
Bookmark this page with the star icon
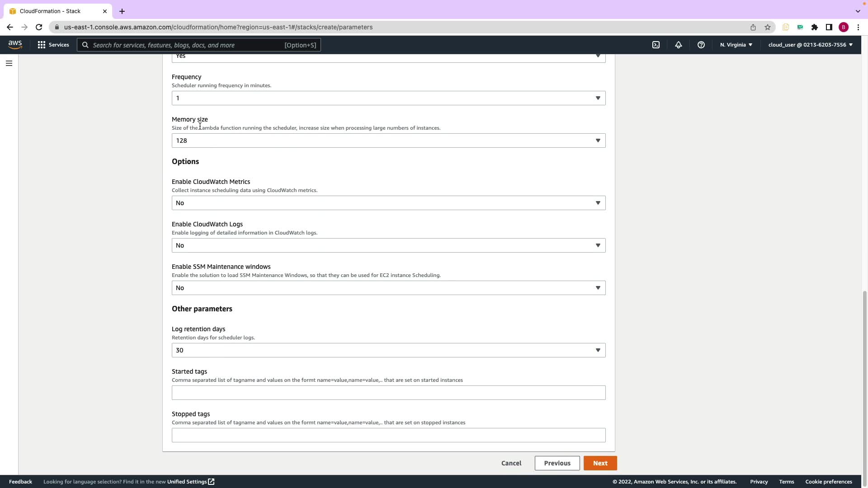[x=768, y=27]
